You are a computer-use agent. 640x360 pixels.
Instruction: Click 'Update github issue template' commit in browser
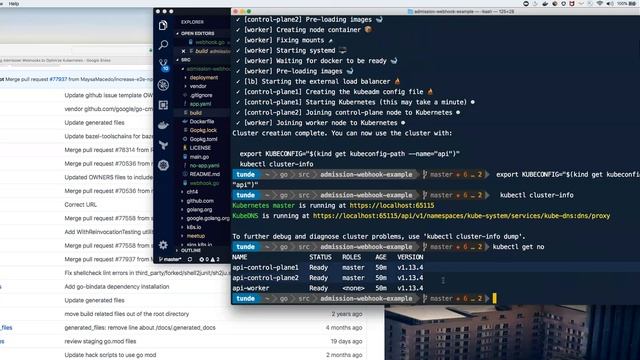point(108,95)
